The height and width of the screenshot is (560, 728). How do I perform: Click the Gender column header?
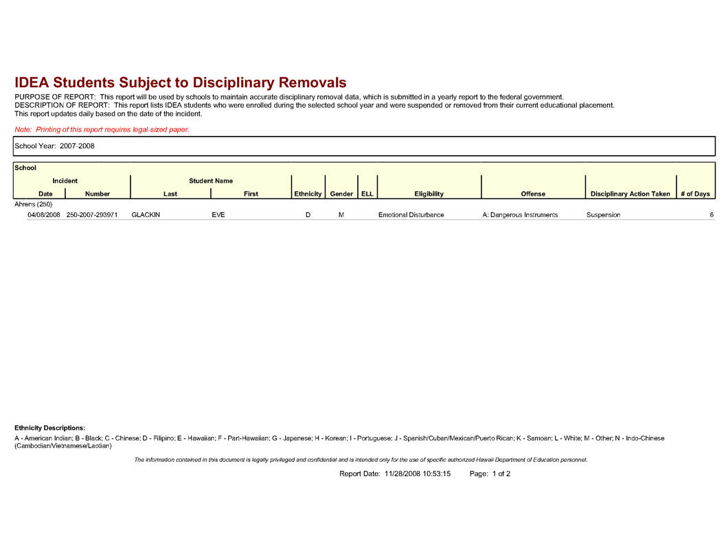(341, 194)
